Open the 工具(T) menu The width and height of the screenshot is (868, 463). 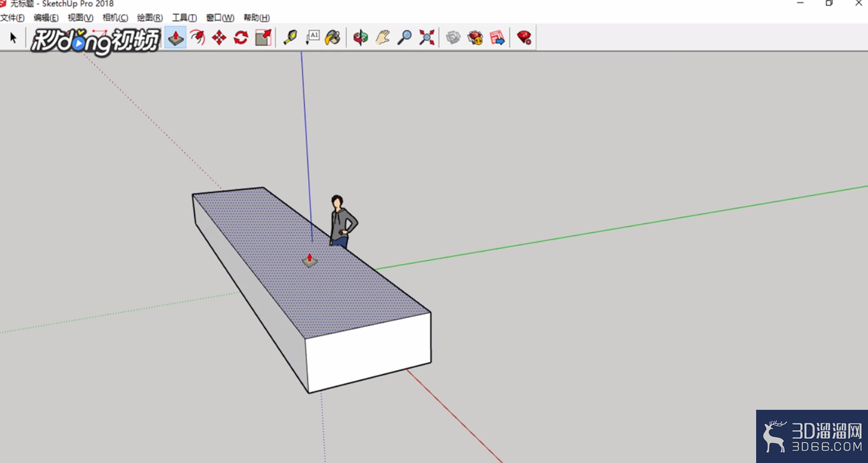pos(184,18)
